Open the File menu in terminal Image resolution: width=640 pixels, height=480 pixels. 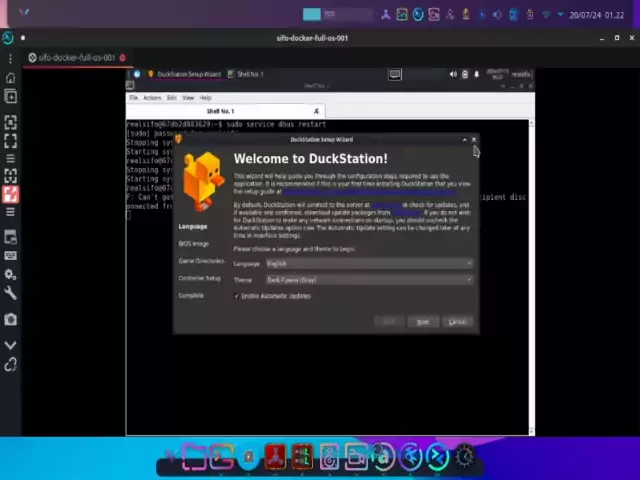pyautogui.click(x=133, y=98)
